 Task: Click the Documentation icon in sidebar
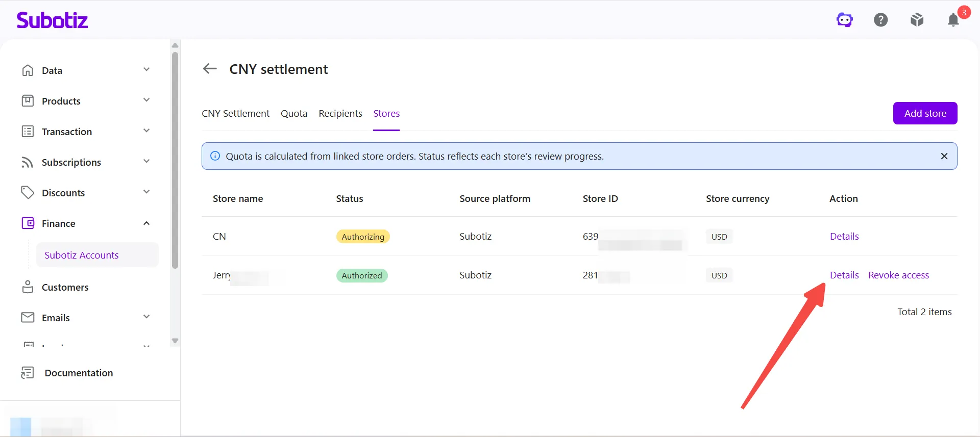[x=28, y=373]
